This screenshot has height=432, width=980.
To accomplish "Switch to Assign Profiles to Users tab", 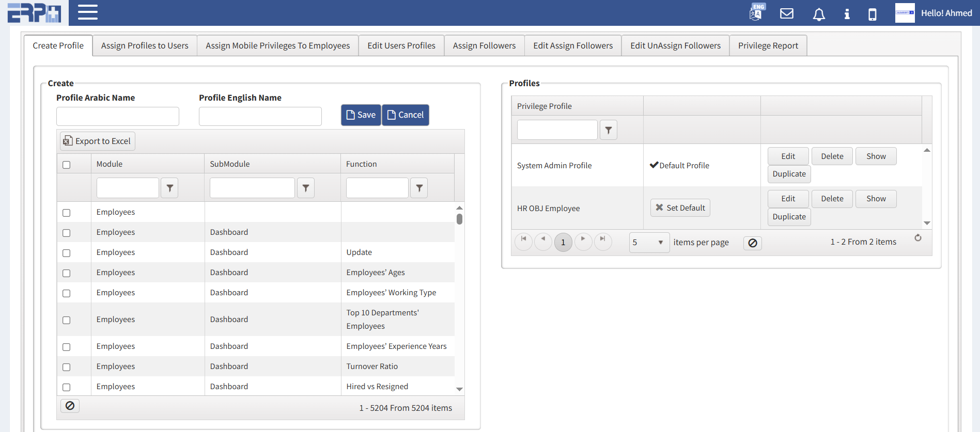I will pos(145,45).
